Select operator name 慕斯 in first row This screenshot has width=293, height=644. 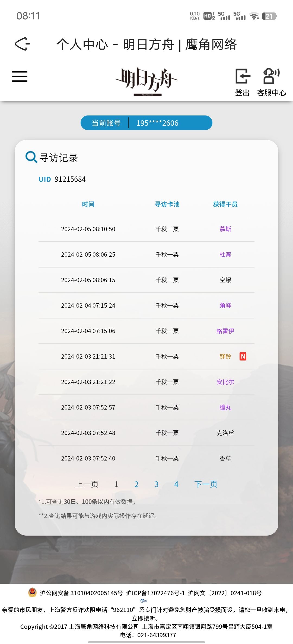tap(225, 229)
